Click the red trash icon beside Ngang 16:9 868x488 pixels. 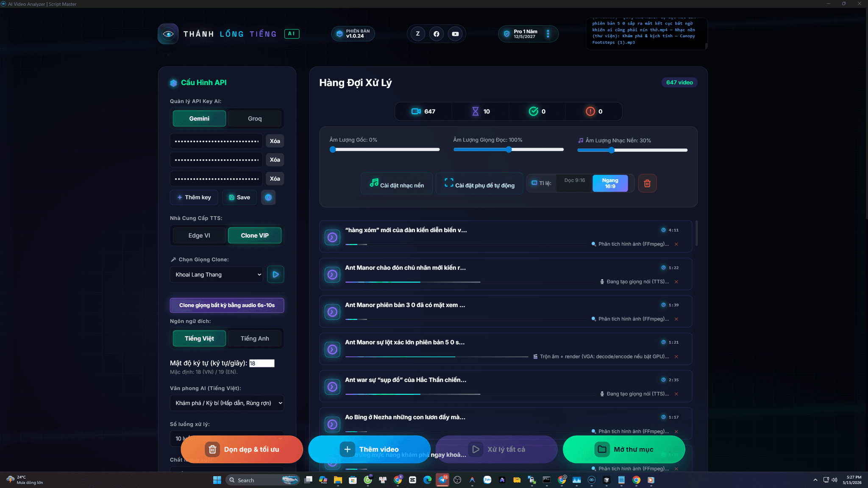(x=647, y=183)
